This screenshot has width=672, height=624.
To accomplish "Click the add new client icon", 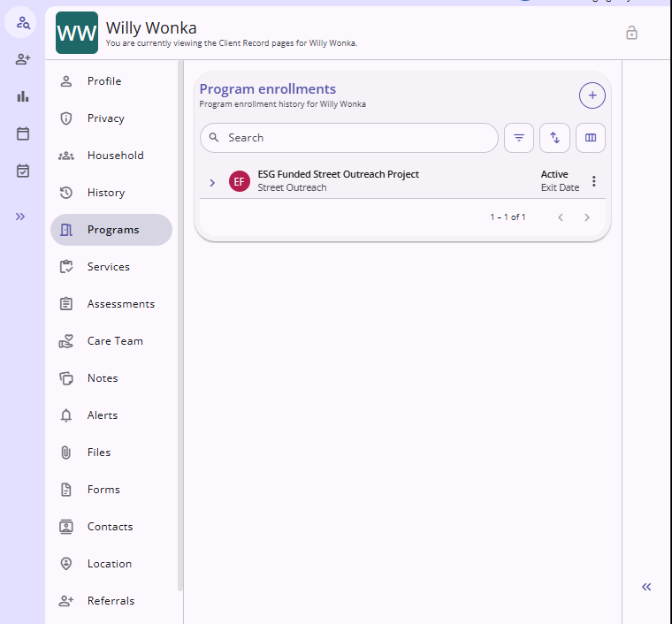I will tap(23, 59).
